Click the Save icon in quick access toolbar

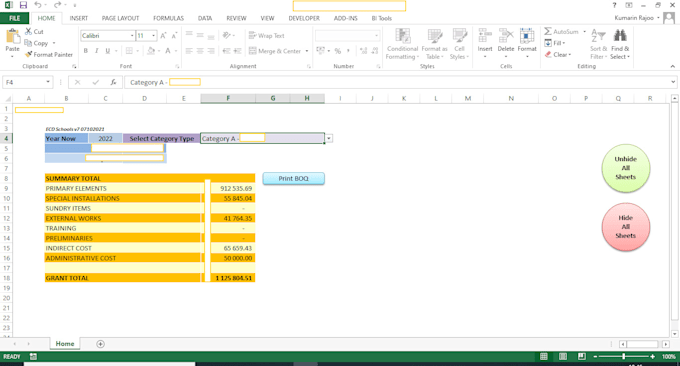tap(23, 5)
